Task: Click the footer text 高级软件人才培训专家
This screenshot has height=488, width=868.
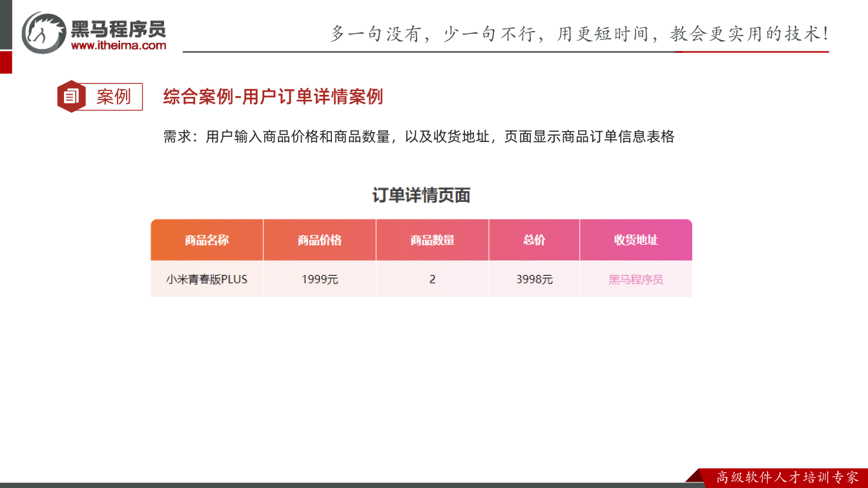Action: 788,478
